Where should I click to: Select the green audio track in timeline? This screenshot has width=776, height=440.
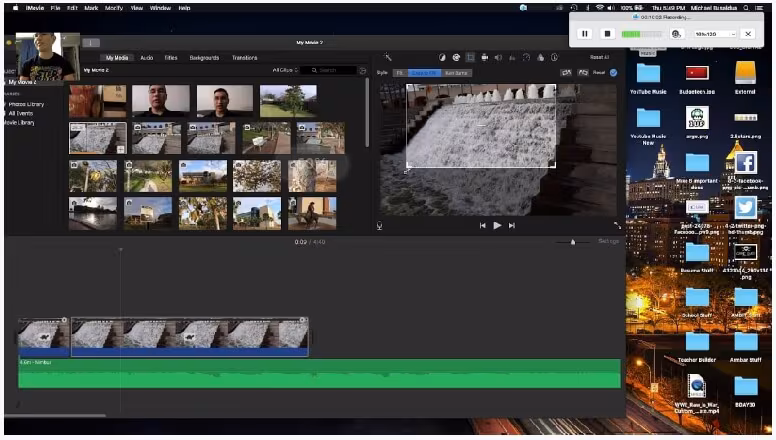click(x=319, y=373)
